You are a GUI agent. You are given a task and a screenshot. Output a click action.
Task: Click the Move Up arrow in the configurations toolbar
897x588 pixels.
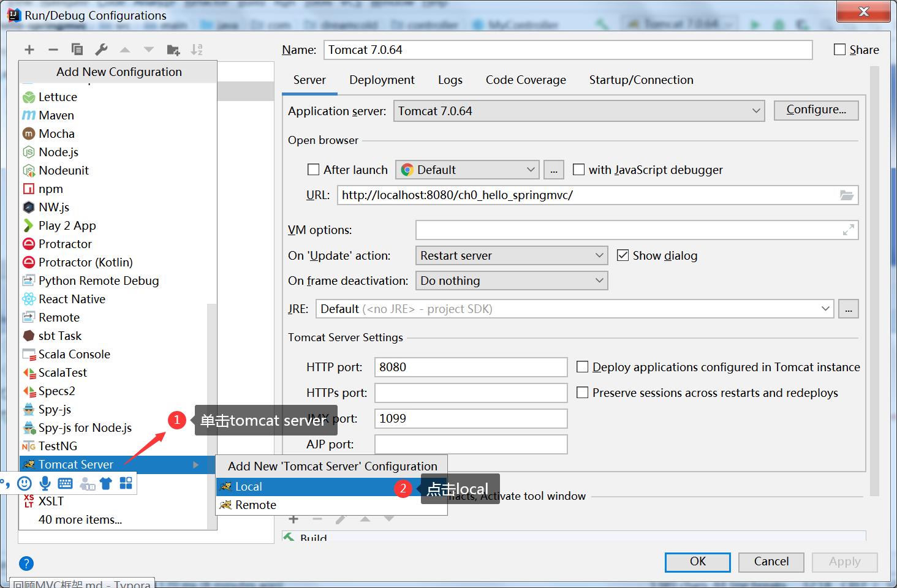click(x=125, y=50)
